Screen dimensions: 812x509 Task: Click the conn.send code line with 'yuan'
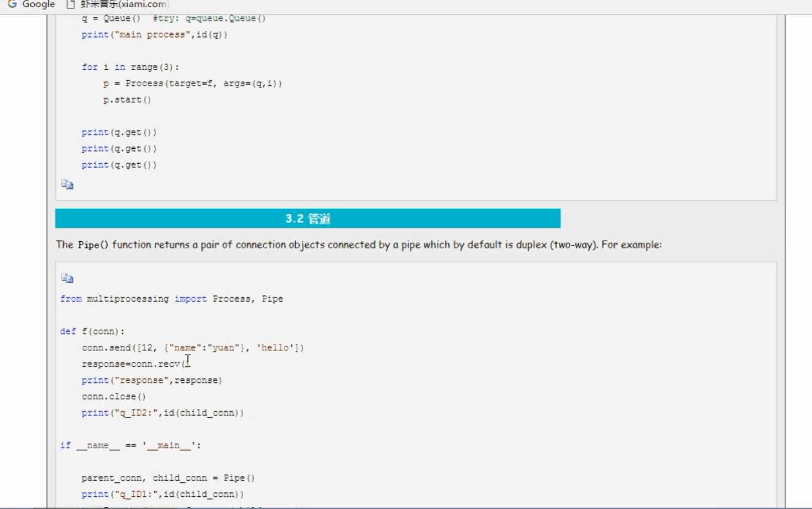(x=193, y=347)
